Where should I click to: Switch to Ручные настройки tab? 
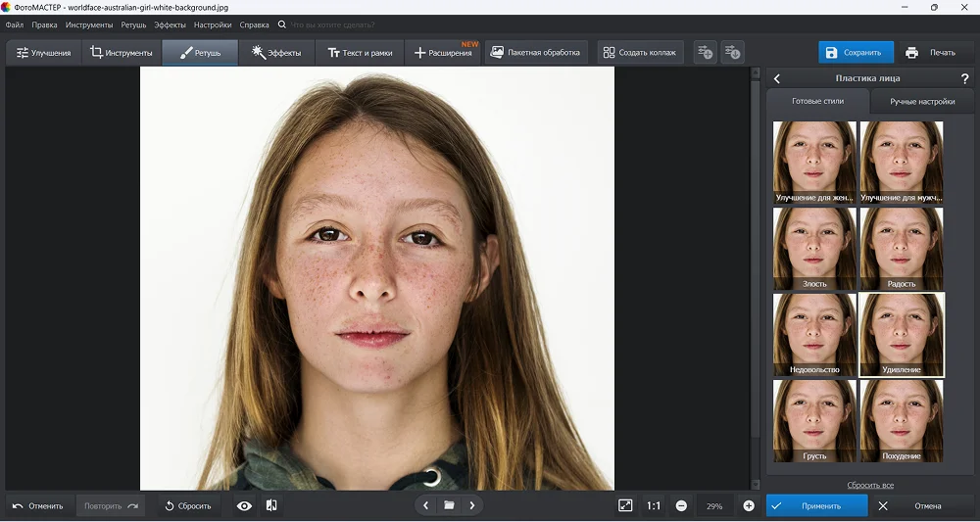point(922,101)
